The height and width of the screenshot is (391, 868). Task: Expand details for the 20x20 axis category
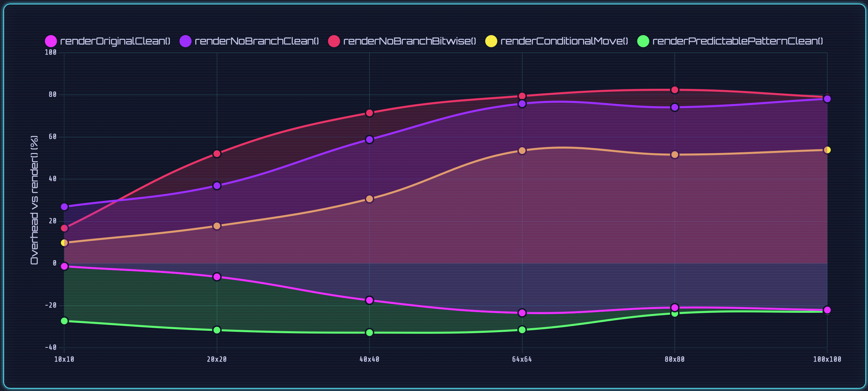[217, 359]
